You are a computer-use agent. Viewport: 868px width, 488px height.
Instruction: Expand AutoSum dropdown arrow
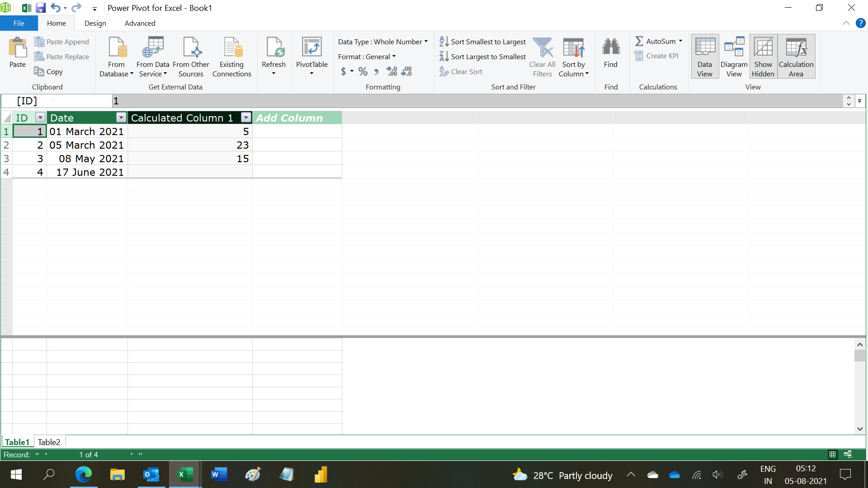pos(680,41)
